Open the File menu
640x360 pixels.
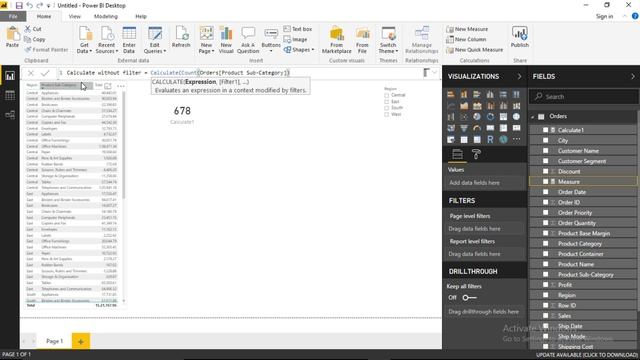pyautogui.click(x=13, y=16)
